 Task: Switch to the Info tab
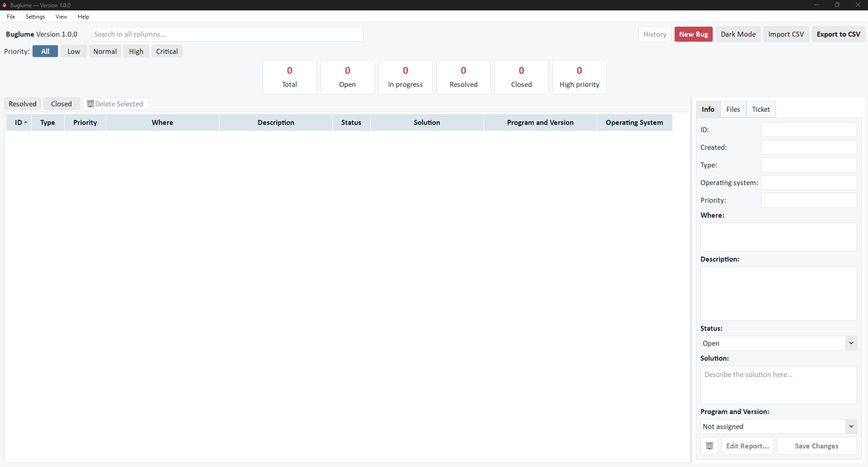(708, 109)
